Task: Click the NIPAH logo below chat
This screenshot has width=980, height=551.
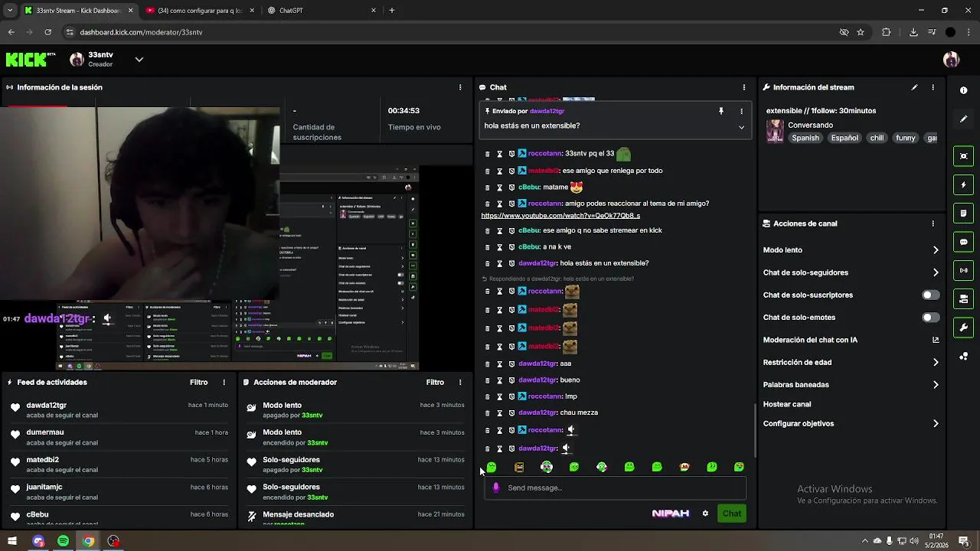Action: [671, 514]
